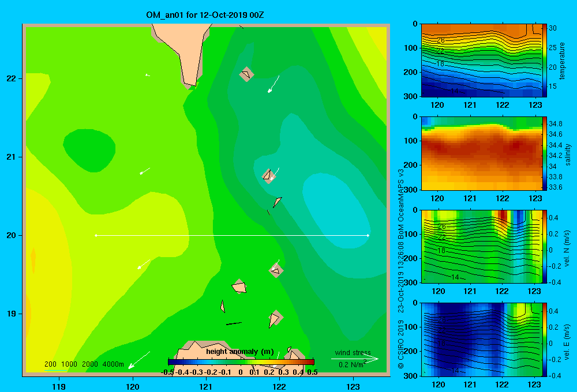Select the salinity colorbar
577x392 pixels.
(x=545, y=153)
